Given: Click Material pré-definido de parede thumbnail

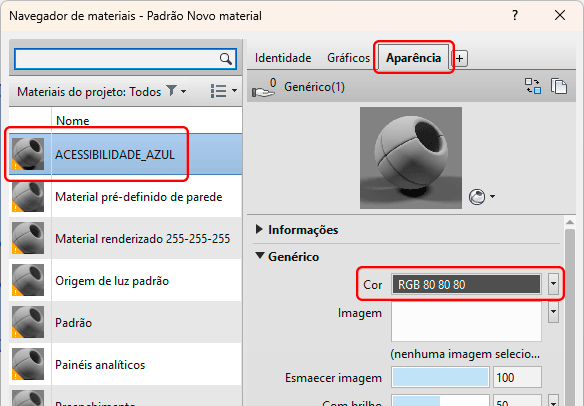Looking at the screenshot, I should [28, 196].
